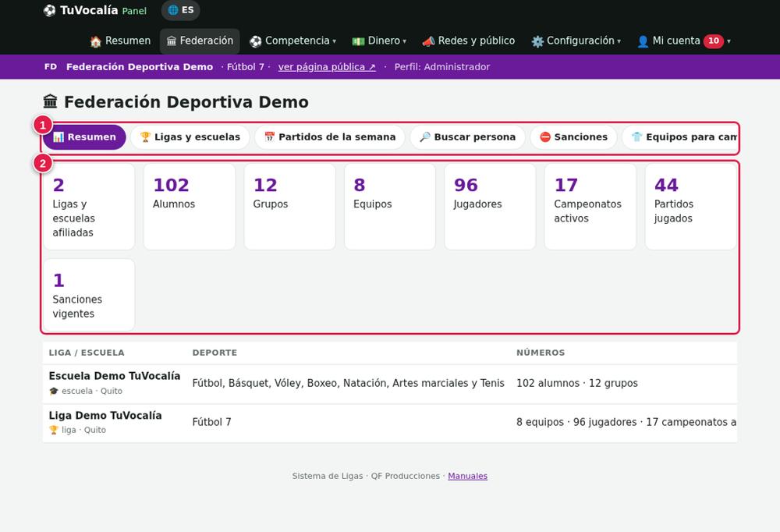Click the 102 Alumnos stat card
780x532 pixels.
click(x=190, y=206)
